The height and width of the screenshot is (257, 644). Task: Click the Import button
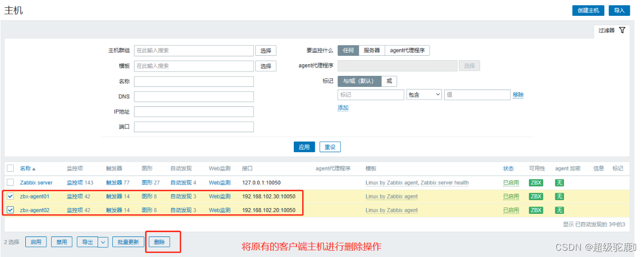(619, 11)
